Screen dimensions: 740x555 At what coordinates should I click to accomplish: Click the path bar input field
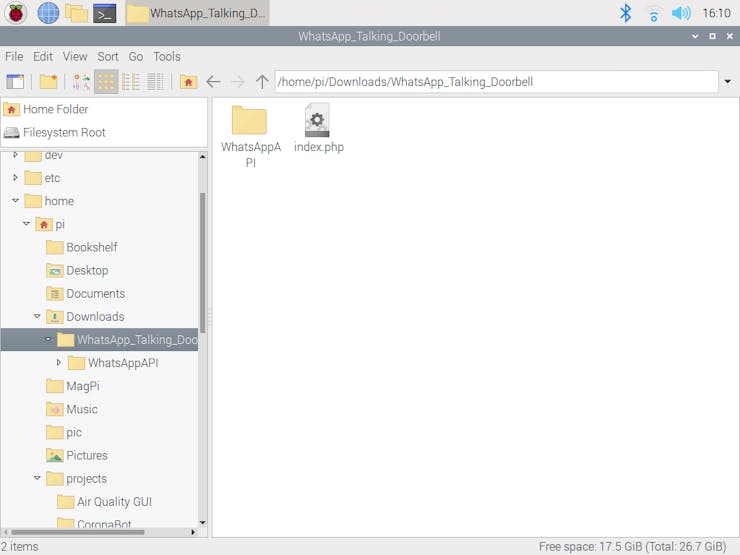coord(496,82)
